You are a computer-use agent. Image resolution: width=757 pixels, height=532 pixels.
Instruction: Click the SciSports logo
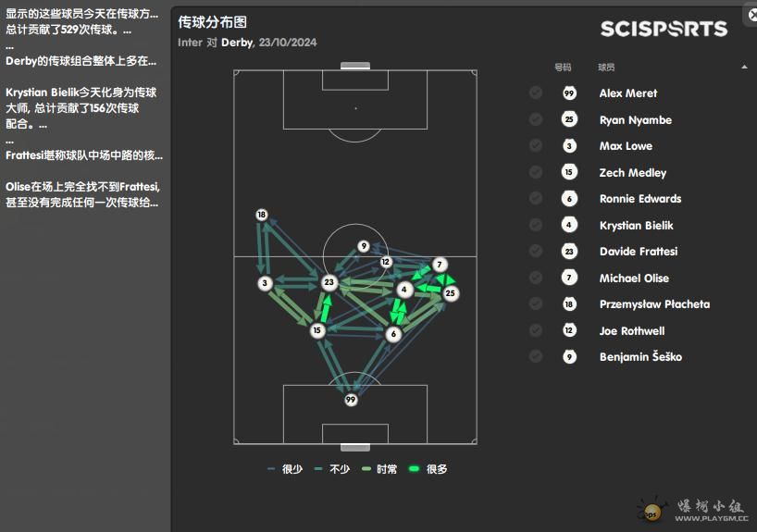tap(664, 29)
